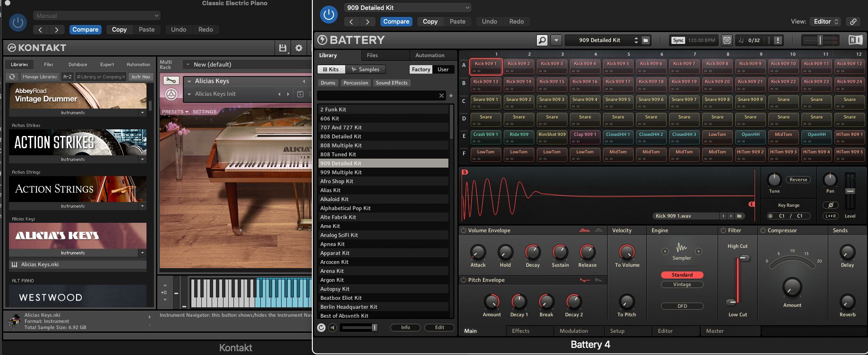Image resolution: width=868 pixels, height=355 pixels.
Task: Open the Database tab in Kontakt
Action: tap(77, 65)
